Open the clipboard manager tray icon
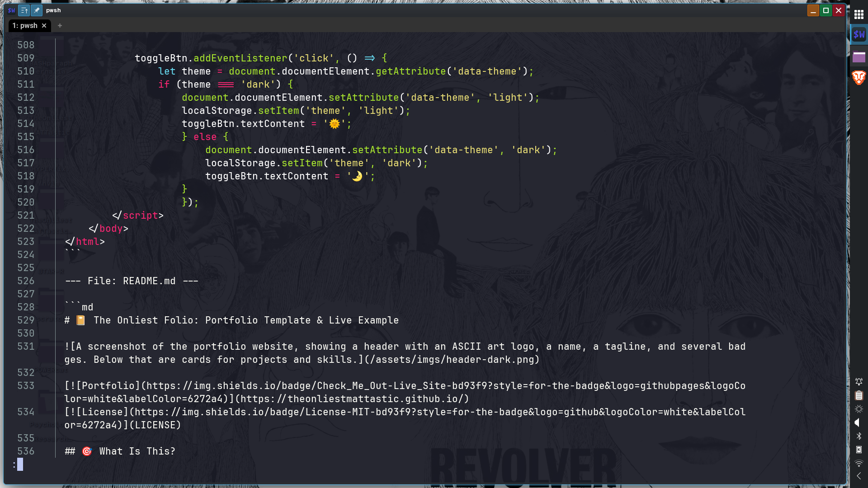 point(858,395)
